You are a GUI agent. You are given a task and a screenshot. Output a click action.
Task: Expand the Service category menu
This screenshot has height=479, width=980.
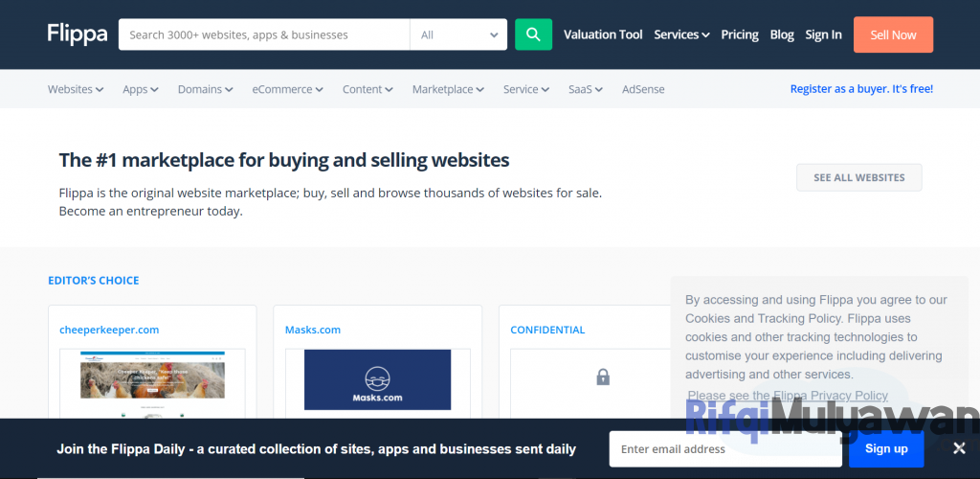526,89
